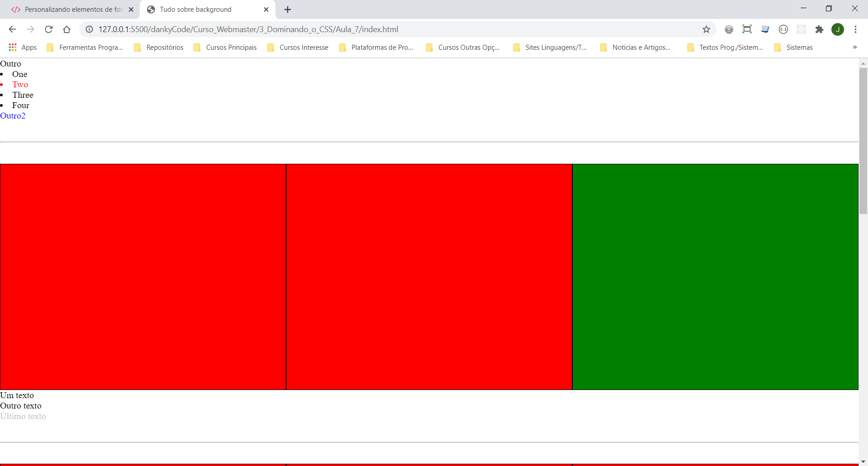Open 'Textos Prog./Sistem...' bookmark folder
Image resolution: width=868 pixels, height=466 pixels.
[x=725, y=48]
